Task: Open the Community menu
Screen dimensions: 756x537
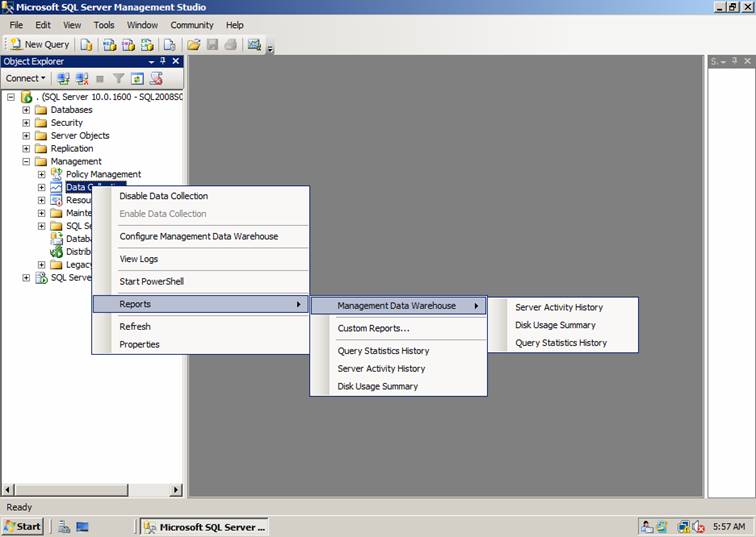Action: pyautogui.click(x=191, y=25)
